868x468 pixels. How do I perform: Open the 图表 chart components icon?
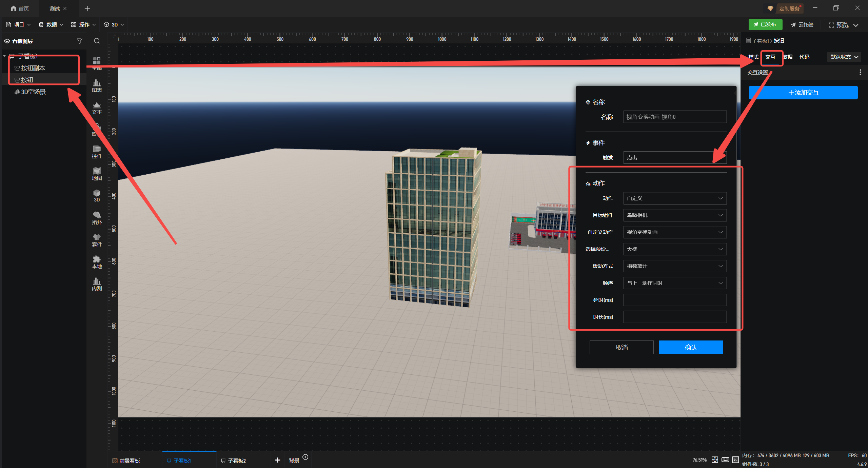pyautogui.click(x=97, y=85)
